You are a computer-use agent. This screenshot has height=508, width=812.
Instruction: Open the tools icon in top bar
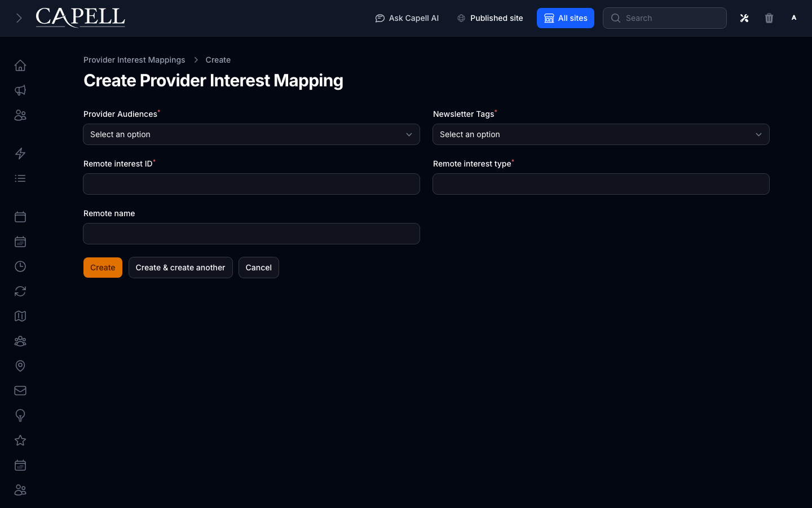click(x=744, y=18)
